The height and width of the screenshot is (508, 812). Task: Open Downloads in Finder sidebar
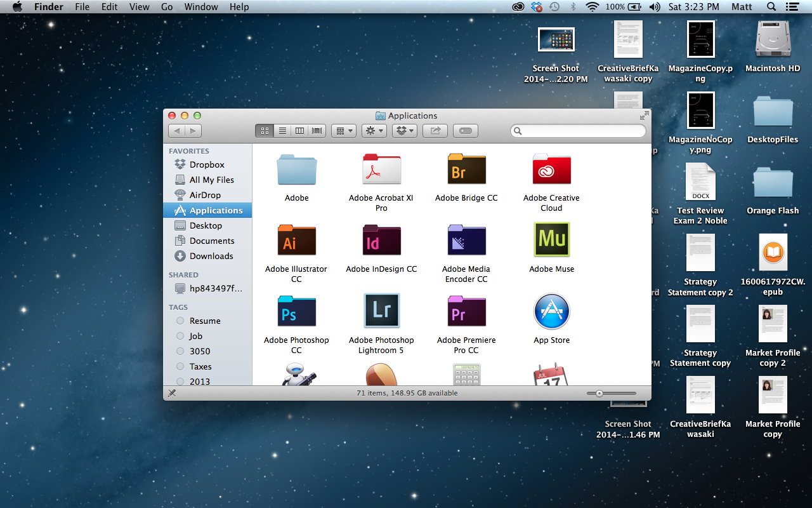click(207, 256)
